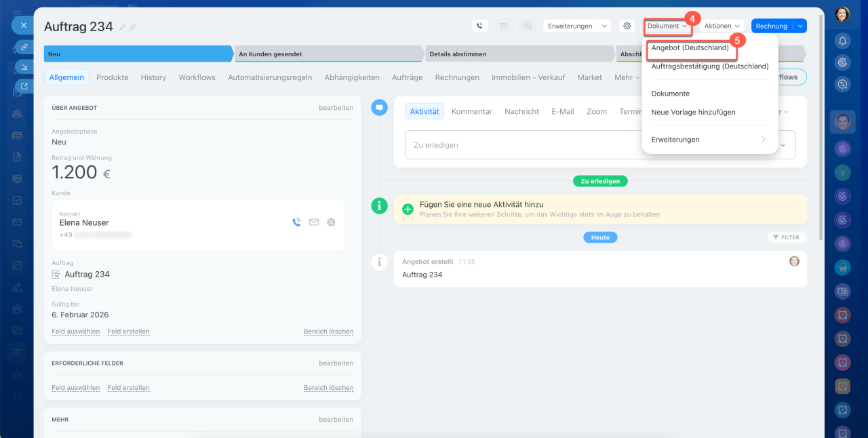Image resolution: width=868 pixels, height=438 pixels.
Task: Switch to the Produkte tab
Action: pos(112,77)
